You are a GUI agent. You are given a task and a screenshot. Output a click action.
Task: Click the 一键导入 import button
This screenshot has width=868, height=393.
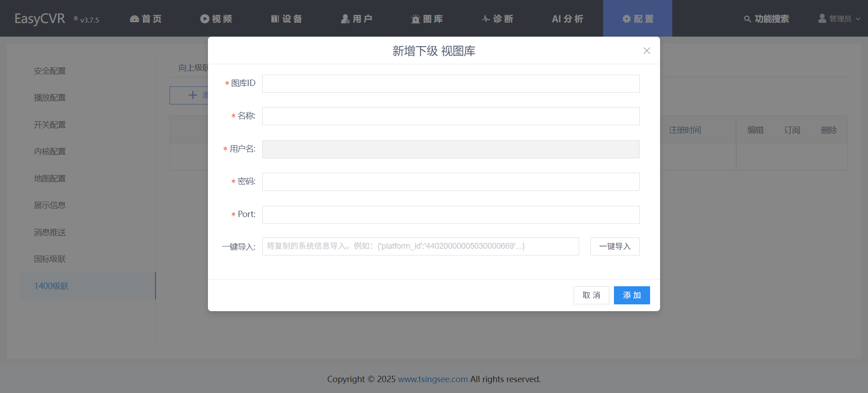point(615,246)
